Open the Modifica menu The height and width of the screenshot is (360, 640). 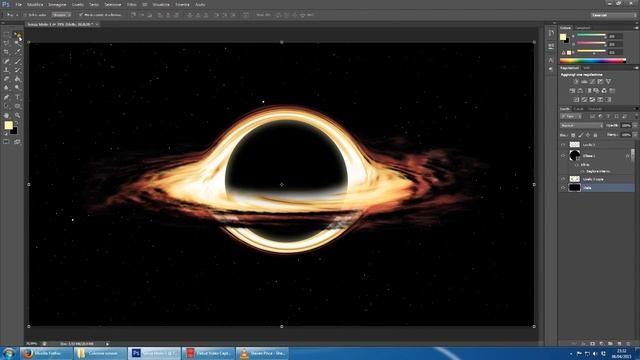click(35, 4)
